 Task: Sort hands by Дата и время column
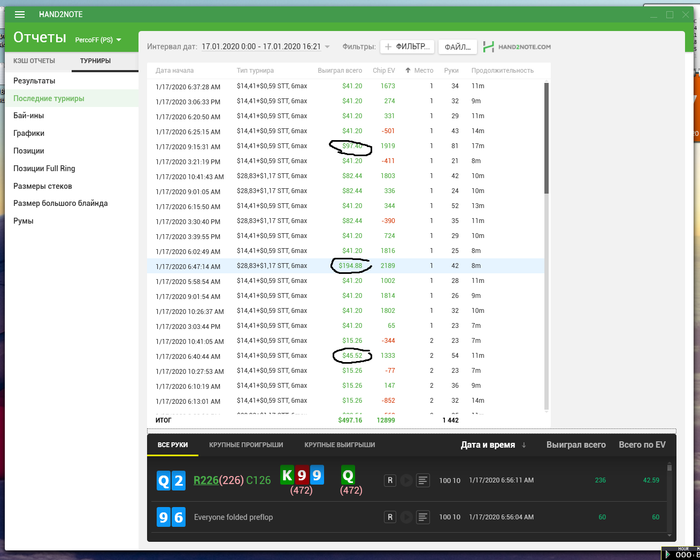click(488, 444)
